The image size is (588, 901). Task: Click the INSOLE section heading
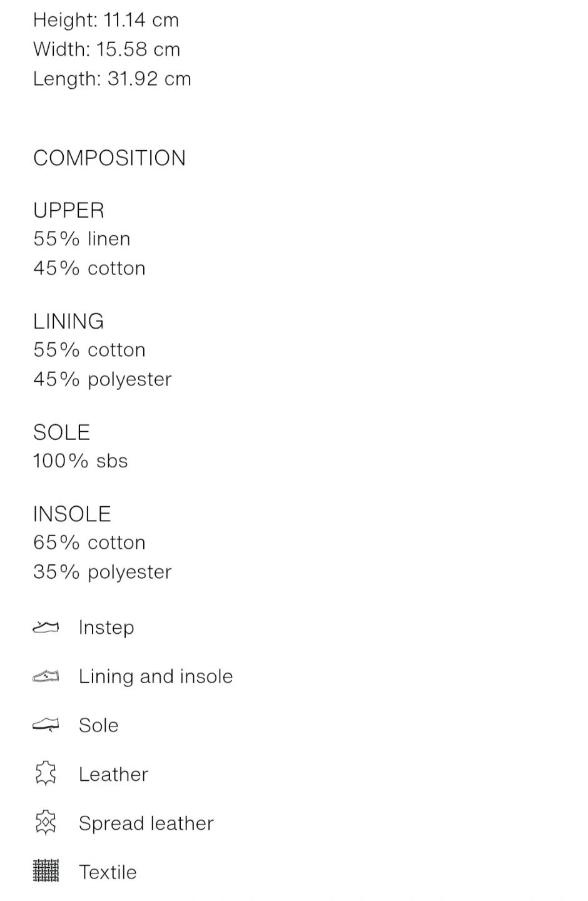(72, 514)
